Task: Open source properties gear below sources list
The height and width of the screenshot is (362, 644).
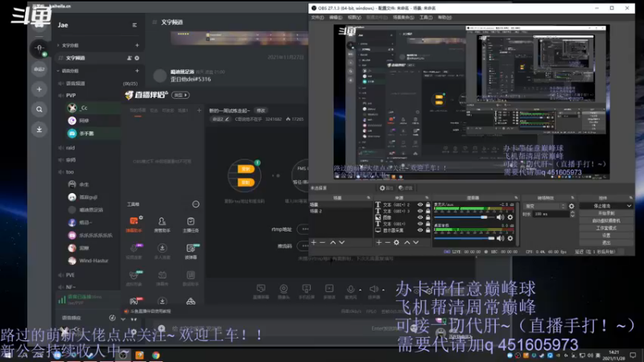Action: click(x=396, y=243)
